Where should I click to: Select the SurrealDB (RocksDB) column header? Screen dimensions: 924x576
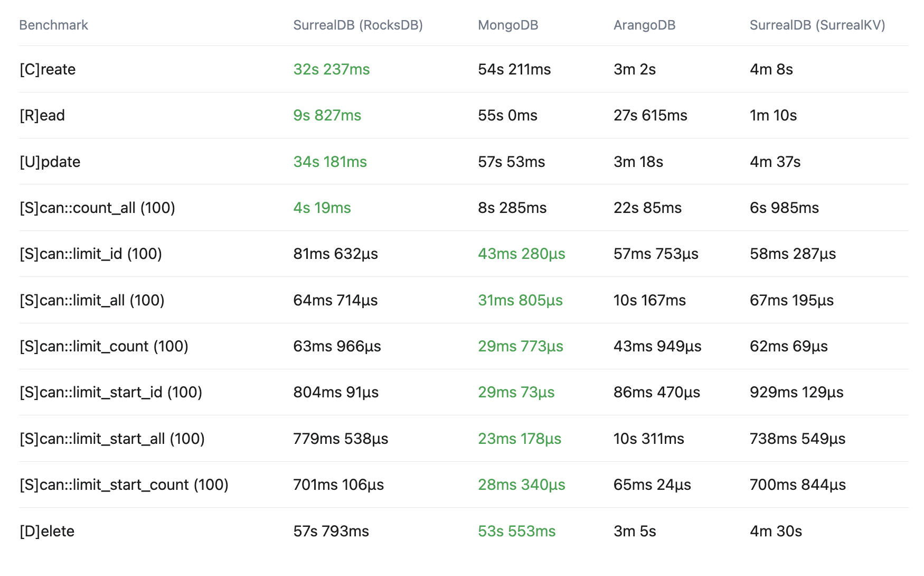[x=358, y=25]
